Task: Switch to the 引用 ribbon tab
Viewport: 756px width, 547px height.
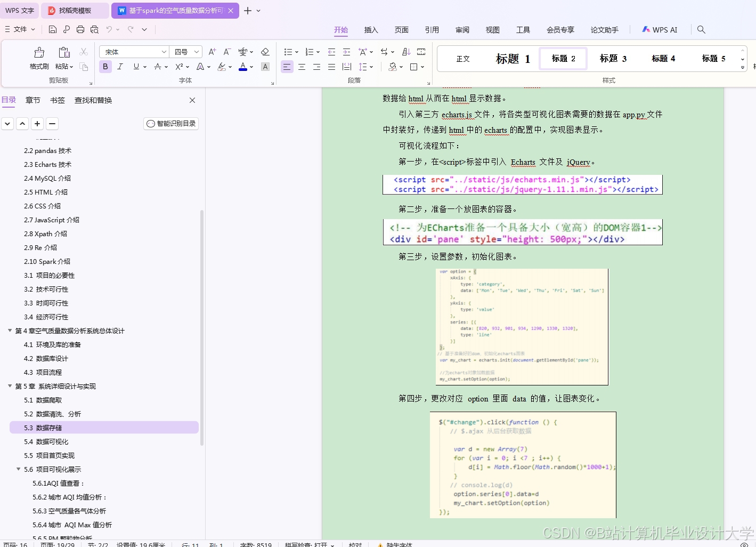Action: (432, 30)
